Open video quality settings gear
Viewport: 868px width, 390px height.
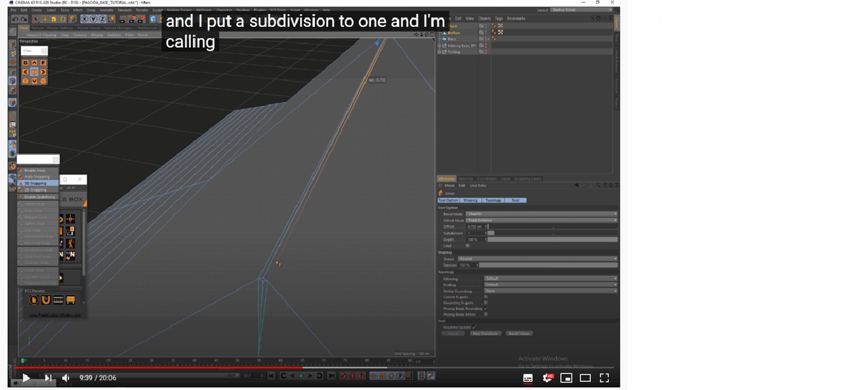[x=547, y=378]
